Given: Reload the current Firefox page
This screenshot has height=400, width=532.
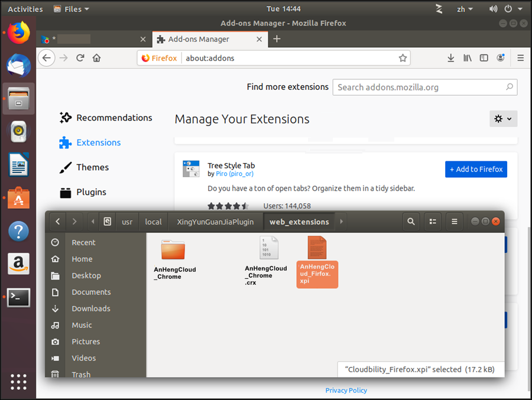Looking at the screenshot, I should point(80,58).
